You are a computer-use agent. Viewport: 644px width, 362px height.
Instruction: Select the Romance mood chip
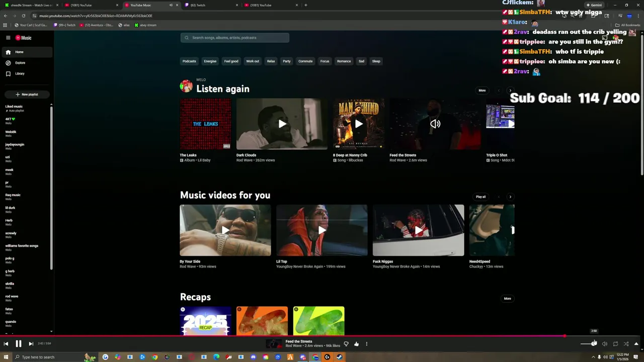coord(344,61)
